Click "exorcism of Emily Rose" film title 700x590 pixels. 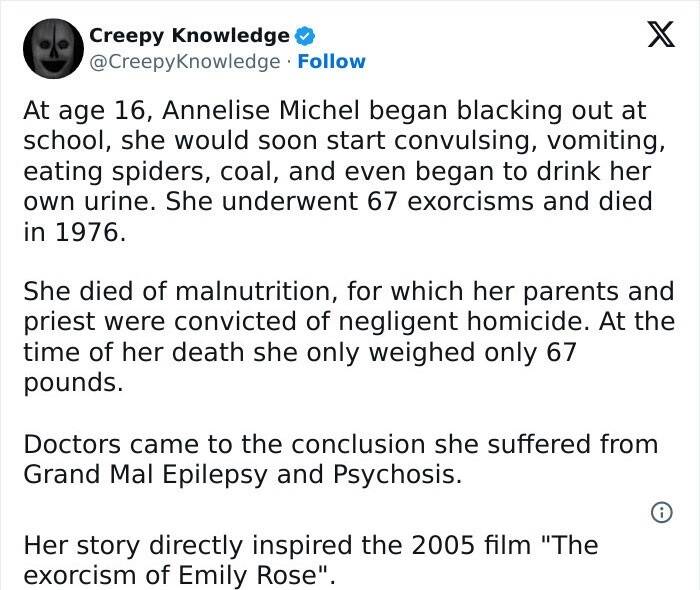point(170,575)
